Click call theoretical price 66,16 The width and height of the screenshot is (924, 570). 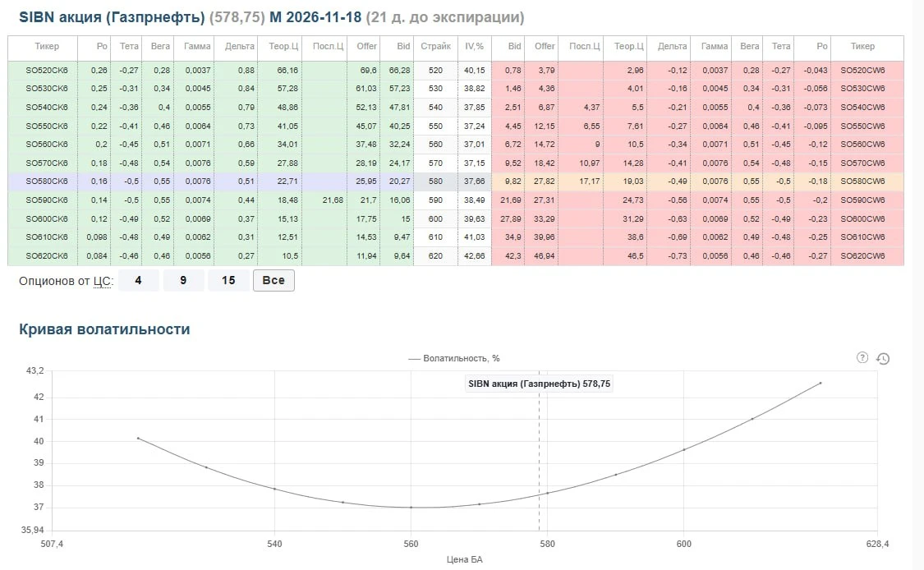287,70
